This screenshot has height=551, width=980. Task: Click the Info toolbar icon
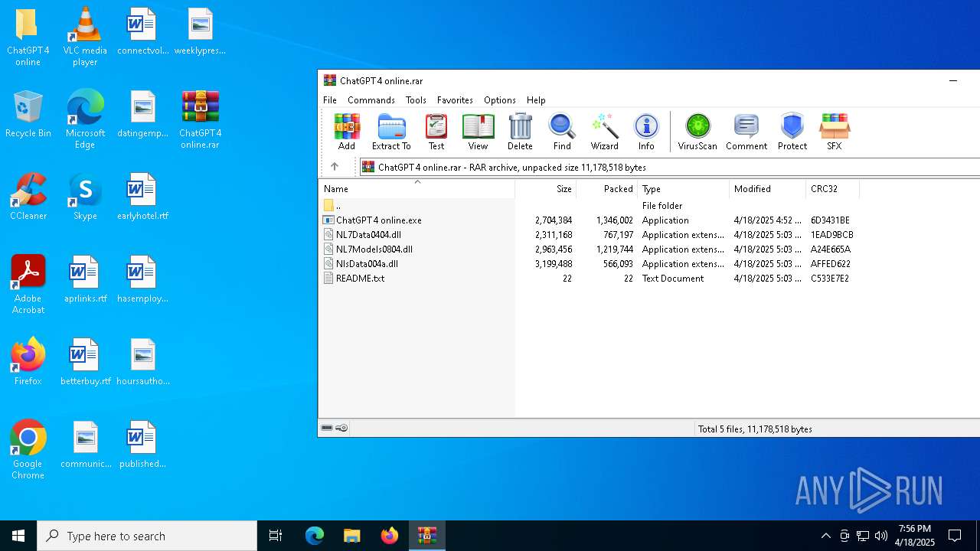[x=646, y=132]
